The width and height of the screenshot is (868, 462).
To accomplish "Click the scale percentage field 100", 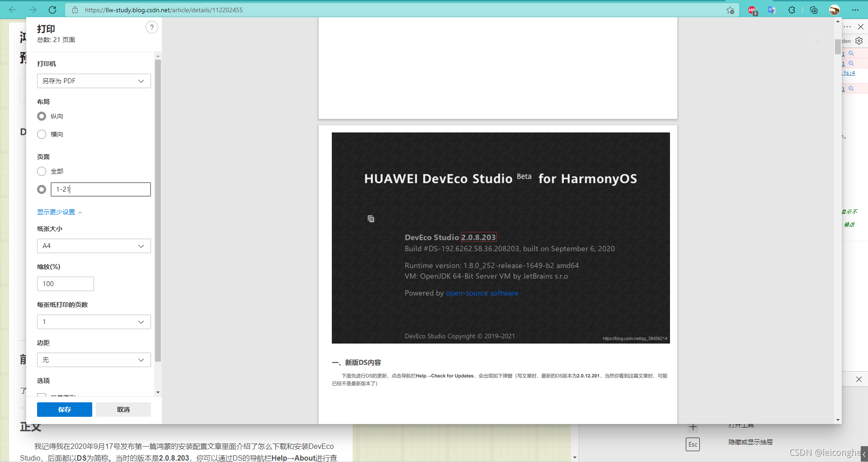I will (66, 284).
